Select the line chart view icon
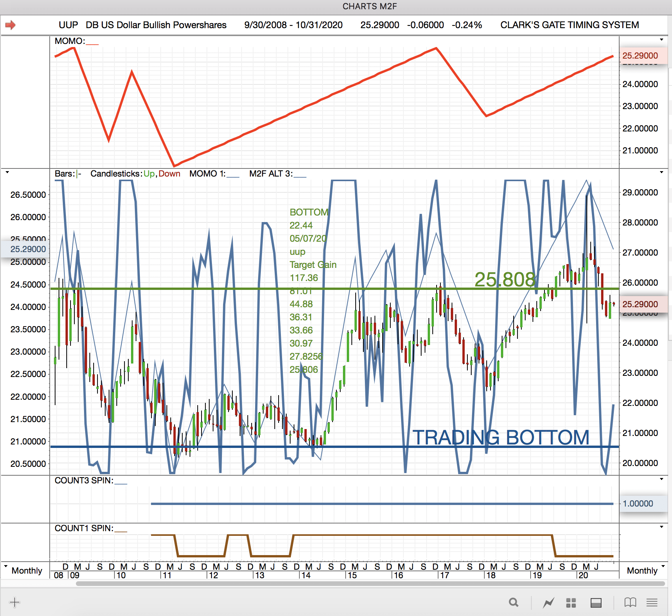This screenshot has height=616, width=672. [x=549, y=602]
